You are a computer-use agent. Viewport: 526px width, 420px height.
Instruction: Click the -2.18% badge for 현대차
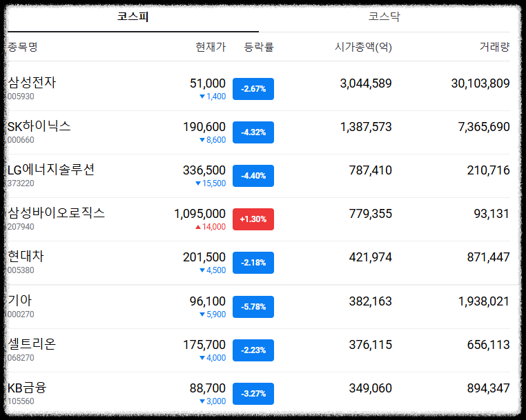(x=253, y=263)
